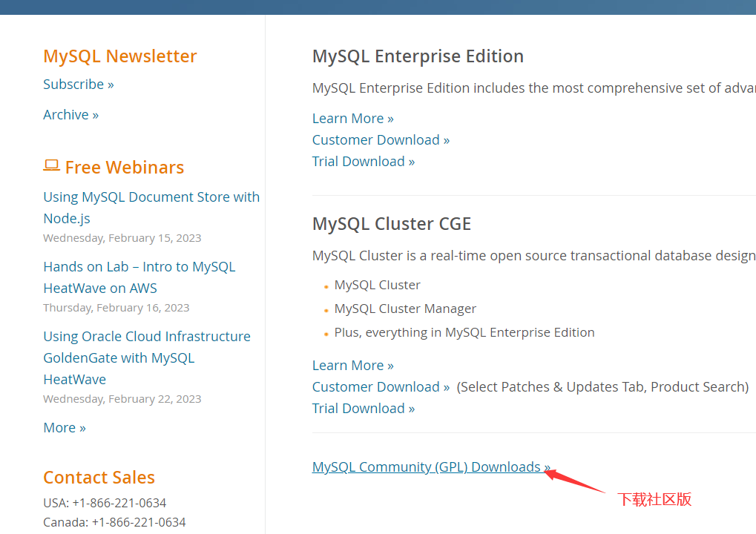
Task: Open Hands on Lab HeatWave on AWS webinar
Action: (x=139, y=277)
